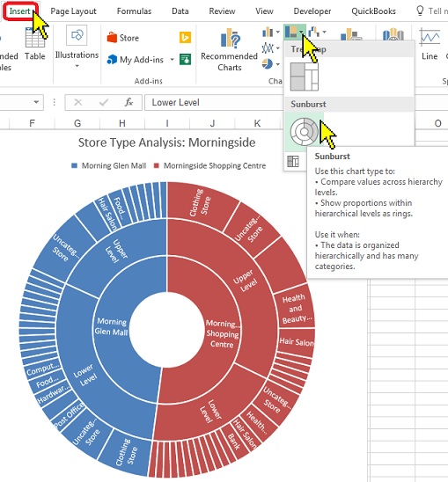Image resolution: width=448 pixels, height=482 pixels.
Task: Open the View tab
Action: 264,11
